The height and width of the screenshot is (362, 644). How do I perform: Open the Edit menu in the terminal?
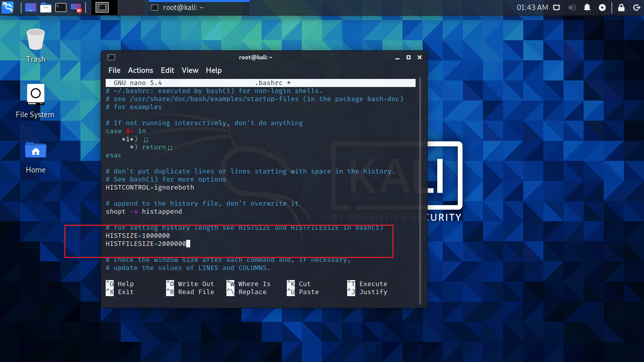(168, 70)
